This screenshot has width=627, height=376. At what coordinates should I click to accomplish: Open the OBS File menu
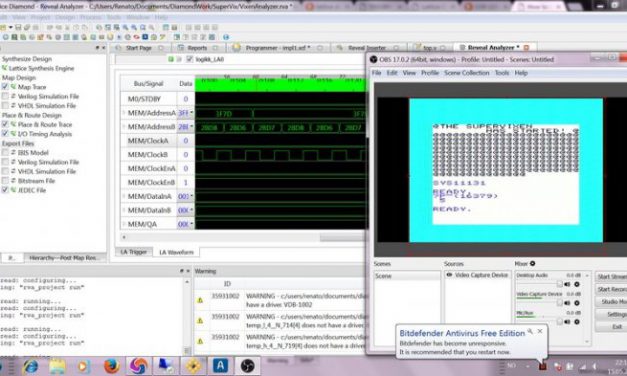376,73
